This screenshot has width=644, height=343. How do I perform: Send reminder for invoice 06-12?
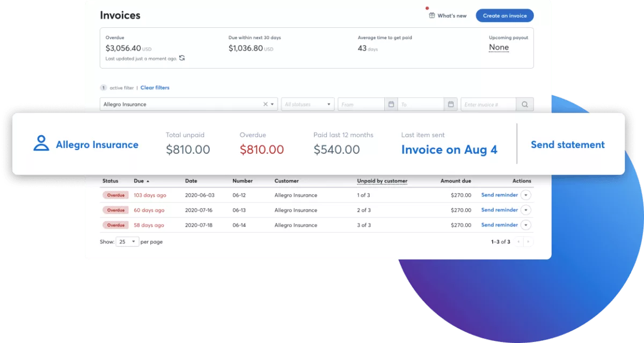500,195
